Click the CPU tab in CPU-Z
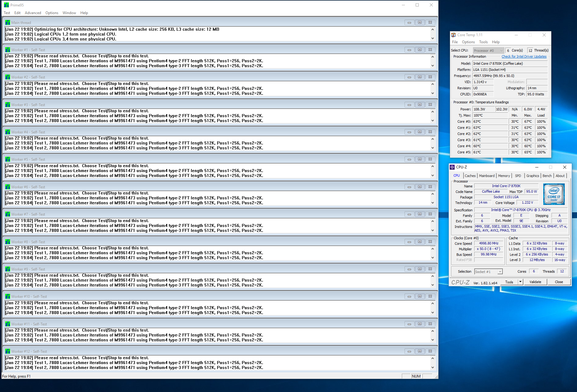 coord(456,176)
